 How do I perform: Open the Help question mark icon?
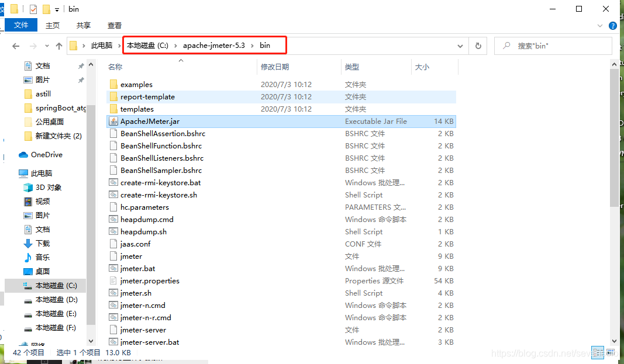pos(613,26)
